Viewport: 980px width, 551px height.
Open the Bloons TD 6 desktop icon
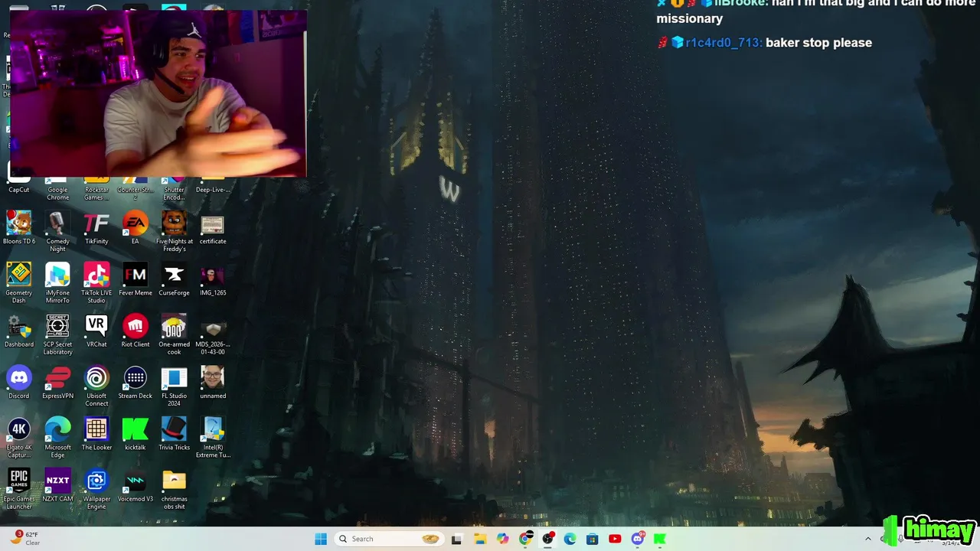(x=19, y=223)
